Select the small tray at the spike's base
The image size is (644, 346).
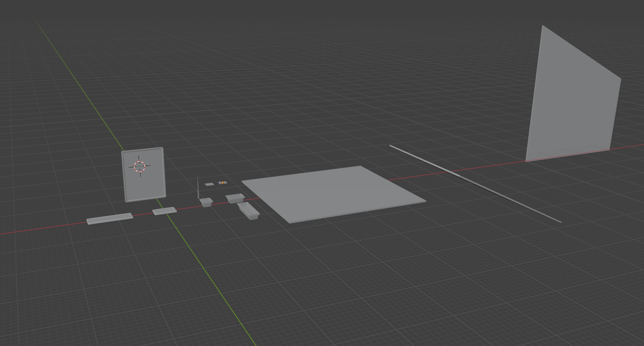coord(206,202)
